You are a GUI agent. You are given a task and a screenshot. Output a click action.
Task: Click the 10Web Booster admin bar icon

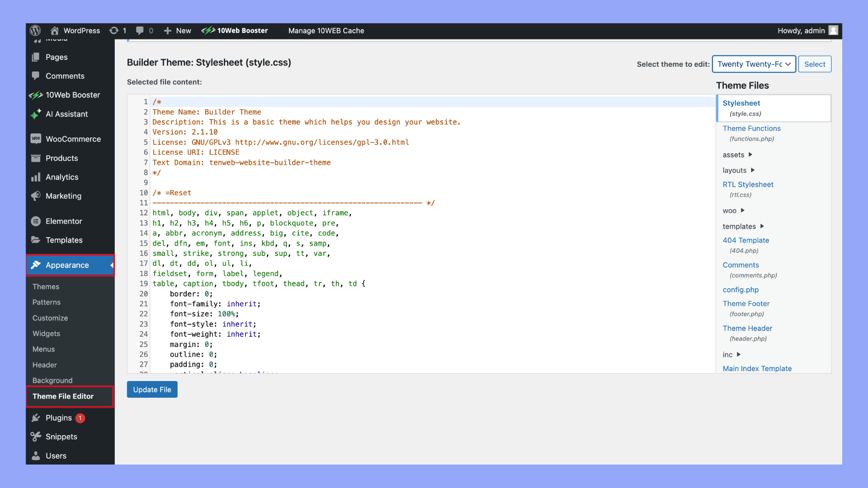[x=208, y=30]
